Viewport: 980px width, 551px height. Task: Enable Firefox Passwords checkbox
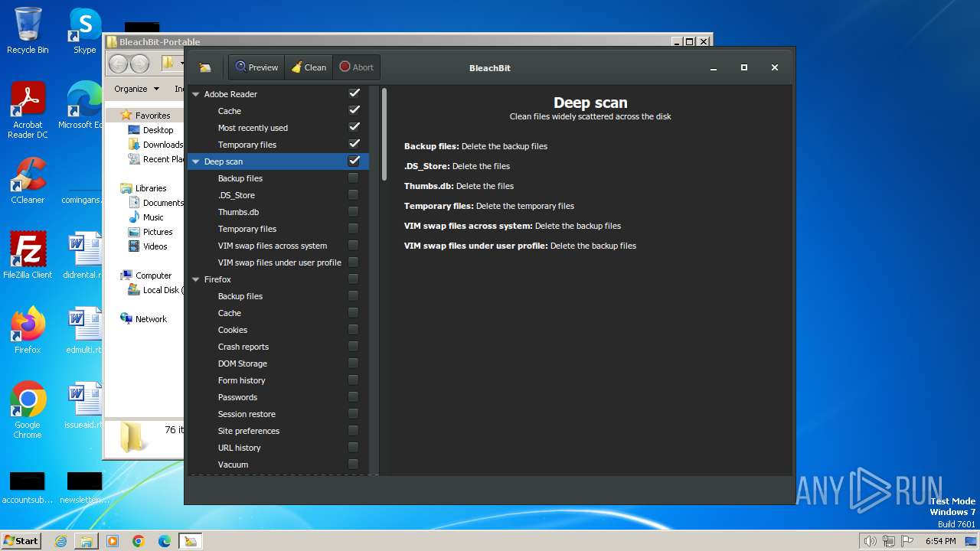353,396
